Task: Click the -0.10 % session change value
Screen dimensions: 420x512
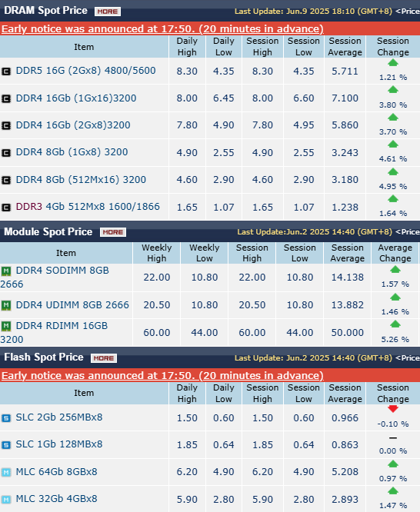Action: pos(393,424)
